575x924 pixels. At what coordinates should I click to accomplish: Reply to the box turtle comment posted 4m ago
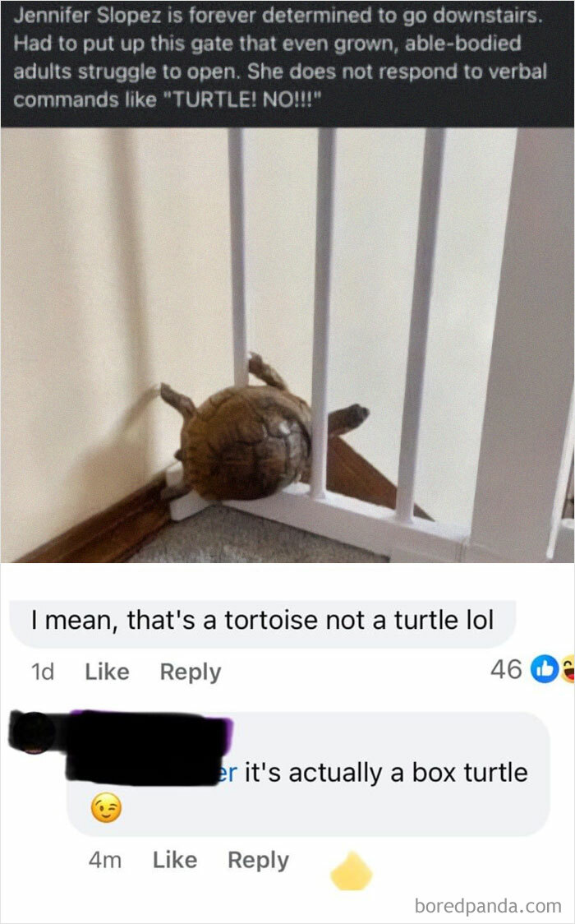point(259,861)
